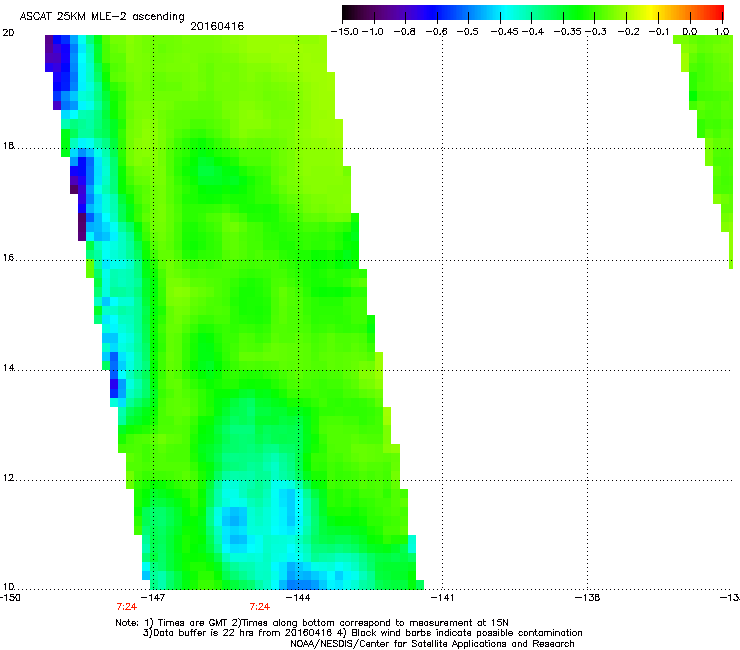Click the longitude axis label -138
The width and height of the screenshot is (740, 650).
[x=588, y=598]
